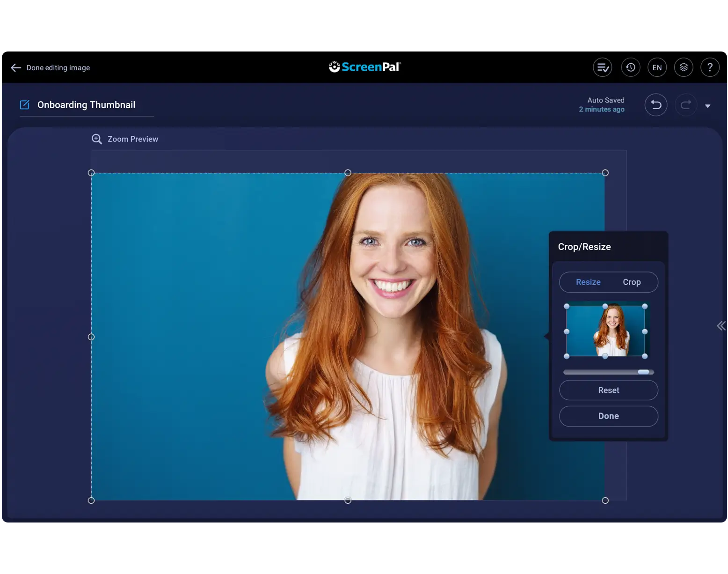Screen dimensions: 728x574
Task: Click the left-middle crop handle on canvas
Action: (x=91, y=337)
